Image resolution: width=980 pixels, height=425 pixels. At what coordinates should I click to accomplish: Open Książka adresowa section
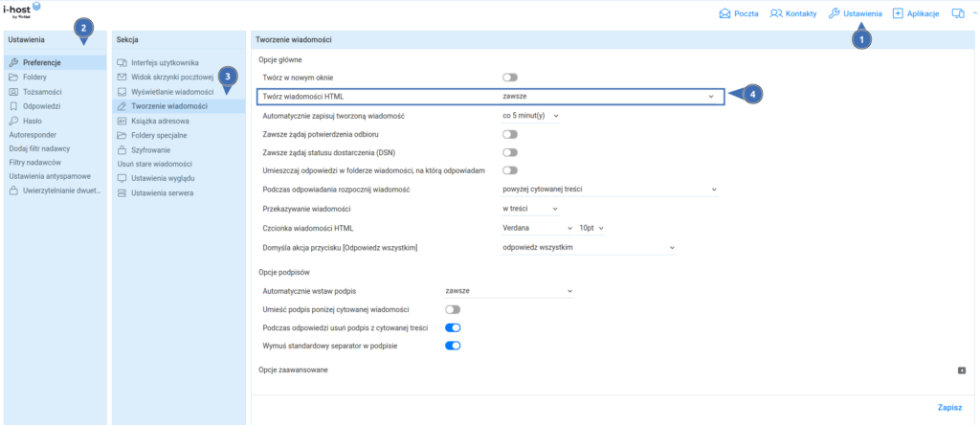pyautogui.click(x=159, y=122)
